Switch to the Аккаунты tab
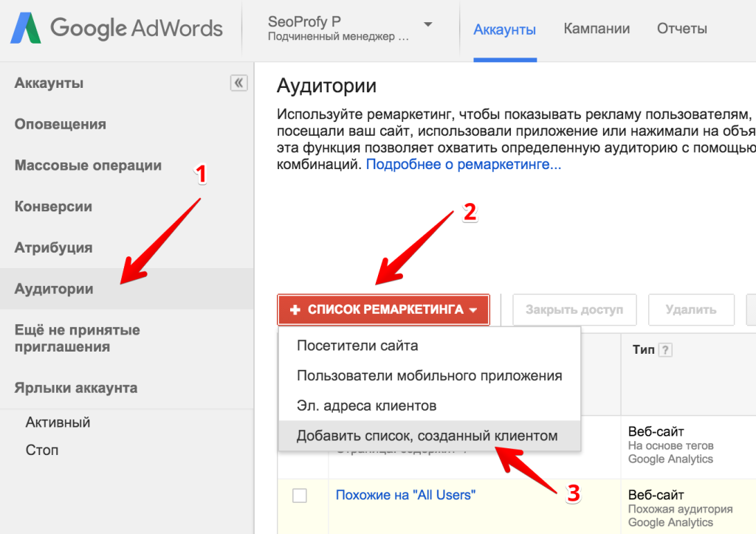This screenshot has height=534, width=756. pyautogui.click(x=505, y=30)
